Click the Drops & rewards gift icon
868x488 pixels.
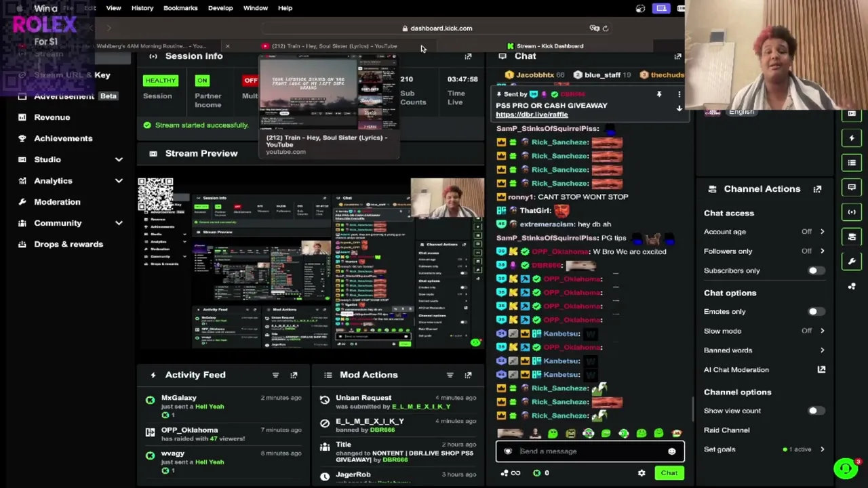click(22, 244)
